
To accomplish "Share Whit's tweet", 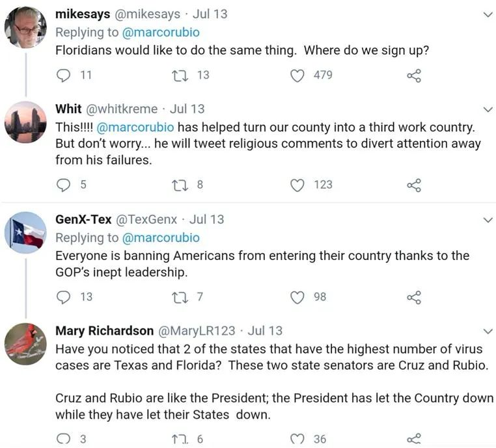I will pos(414,185).
